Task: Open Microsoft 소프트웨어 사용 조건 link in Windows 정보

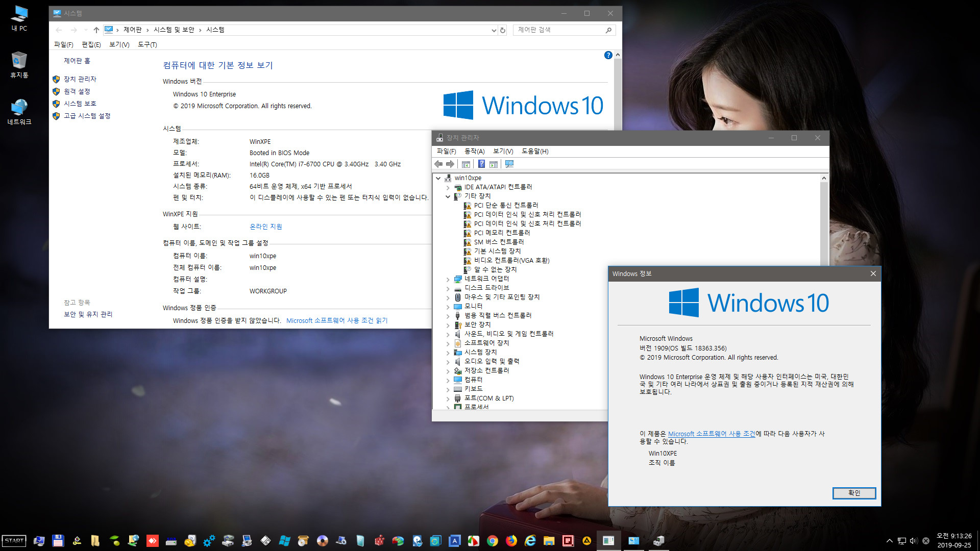Action: coord(712,434)
